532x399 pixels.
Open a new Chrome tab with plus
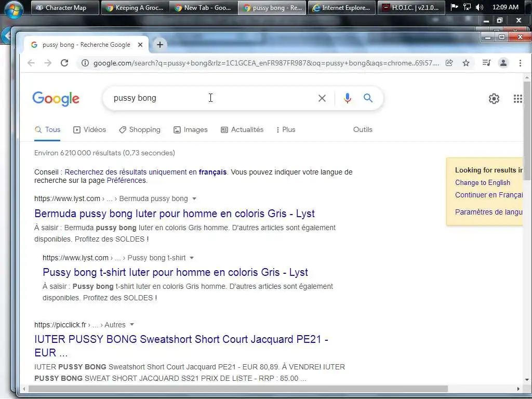pyautogui.click(x=160, y=45)
